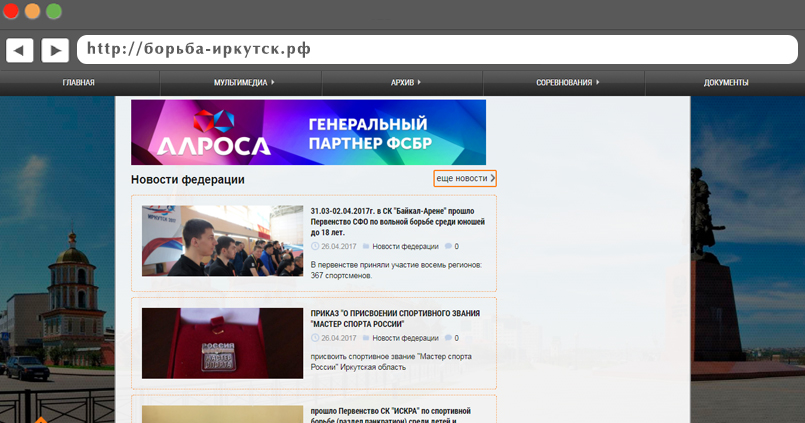The height and width of the screenshot is (423, 805).
Task: Click the Новости федерации heading
Action: (x=187, y=180)
